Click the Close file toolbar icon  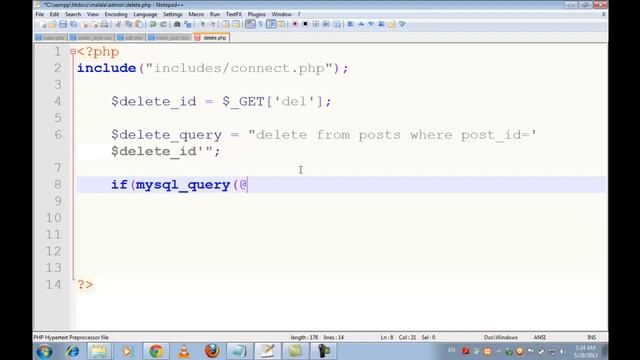85,24
